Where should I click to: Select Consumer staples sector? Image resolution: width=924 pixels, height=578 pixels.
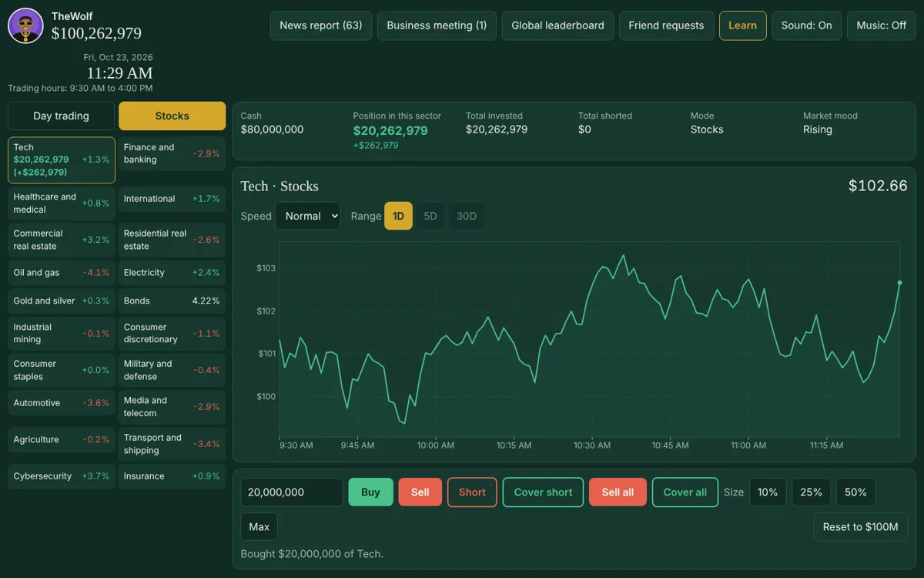(62, 370)
